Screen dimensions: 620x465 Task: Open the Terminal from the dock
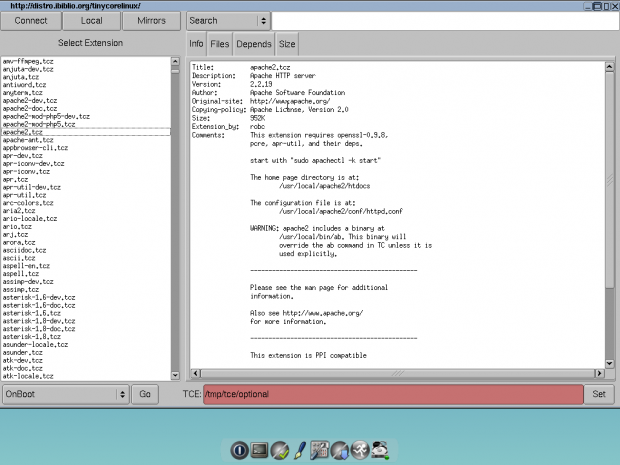259,450
